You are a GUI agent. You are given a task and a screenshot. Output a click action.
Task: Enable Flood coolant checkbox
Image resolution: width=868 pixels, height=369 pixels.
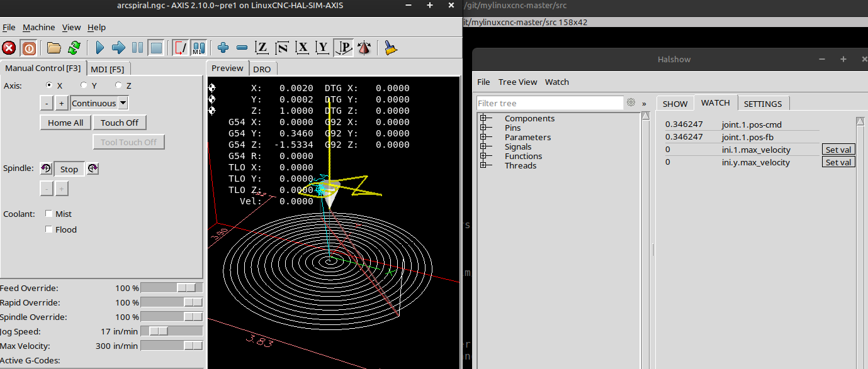(x=49, y=229)
